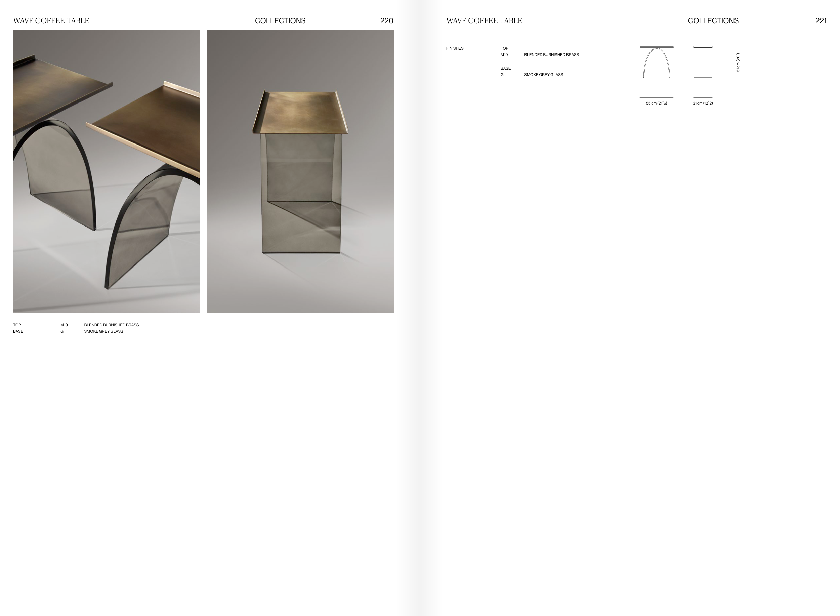Click the 51 cm height dimension label
This screenshot has height=616, width=840.
tap(738, 62)
